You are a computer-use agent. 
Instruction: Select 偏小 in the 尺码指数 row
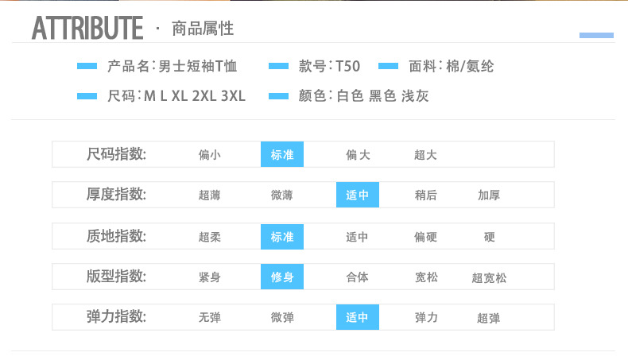click(210, 155)
